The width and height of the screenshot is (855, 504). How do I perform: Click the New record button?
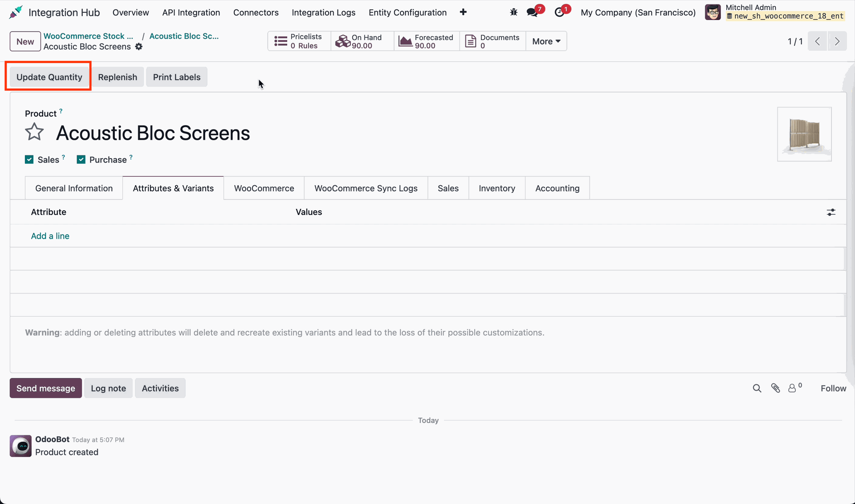[25, 41]
